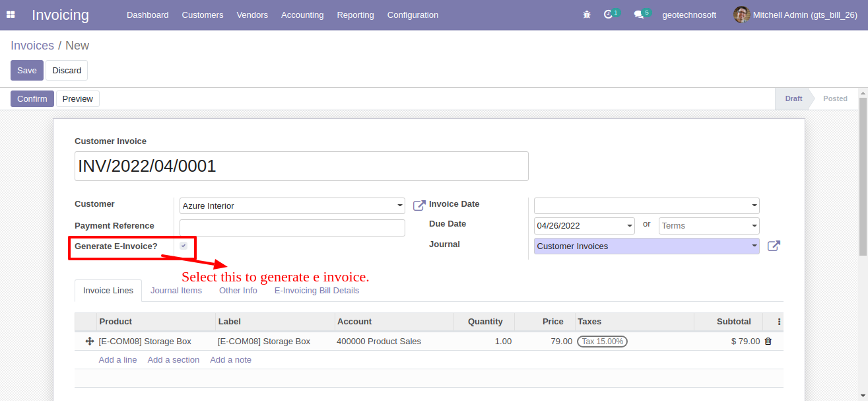Open column options kebab icon

click(779, 322)
